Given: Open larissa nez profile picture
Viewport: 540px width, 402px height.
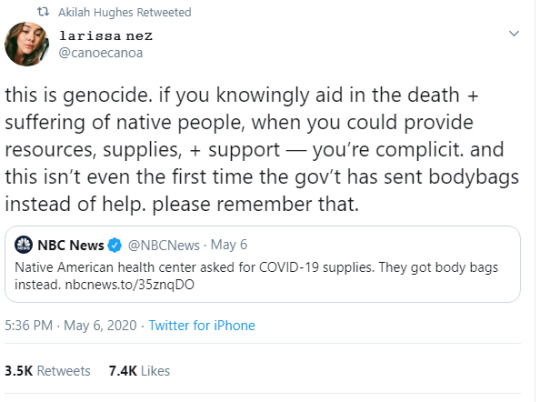Looking at the screenshot, I should tap(27, 44).
